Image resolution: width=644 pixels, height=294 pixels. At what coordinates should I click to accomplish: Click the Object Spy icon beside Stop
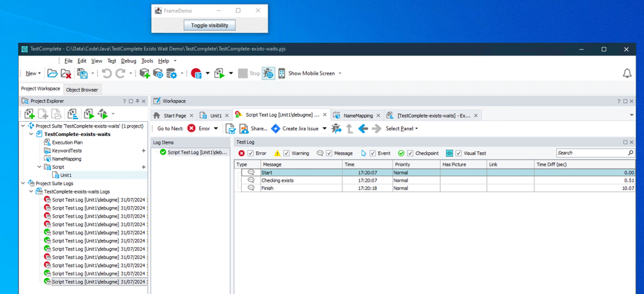click(x=268, y=73)
